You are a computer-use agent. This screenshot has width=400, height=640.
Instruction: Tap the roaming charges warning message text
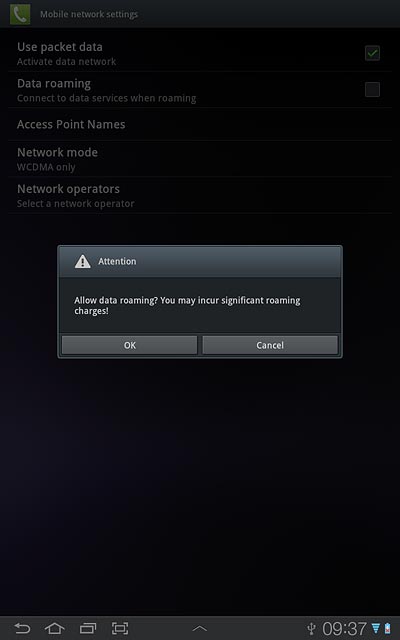tap(187, 306)
